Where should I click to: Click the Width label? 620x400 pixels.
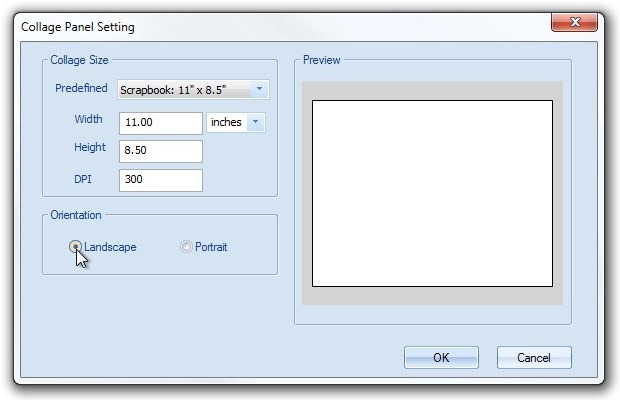(88, 119)
